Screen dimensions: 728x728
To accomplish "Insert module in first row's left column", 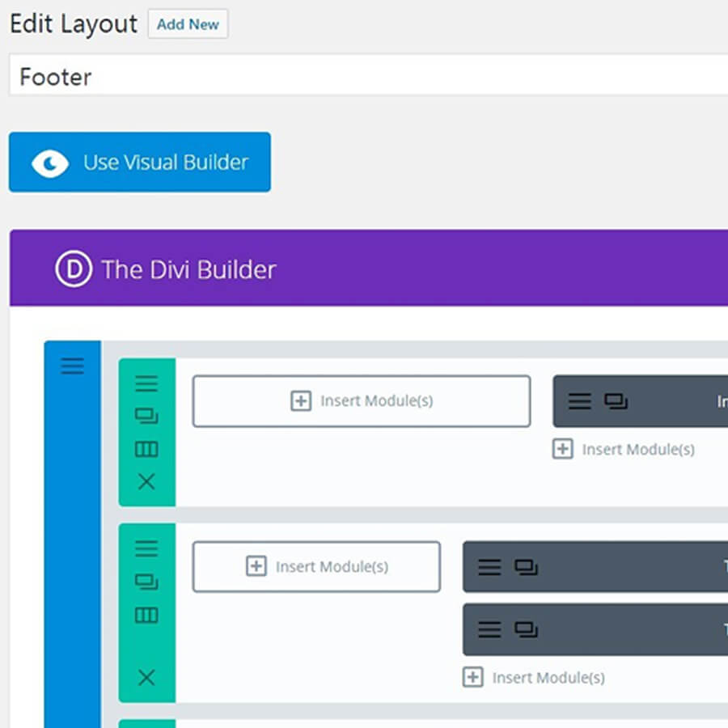I will (x=362, y=401).
